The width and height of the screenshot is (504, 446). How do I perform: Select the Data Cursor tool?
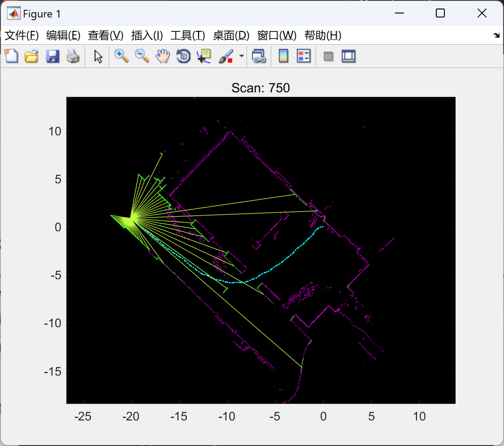tap(204, 56)
